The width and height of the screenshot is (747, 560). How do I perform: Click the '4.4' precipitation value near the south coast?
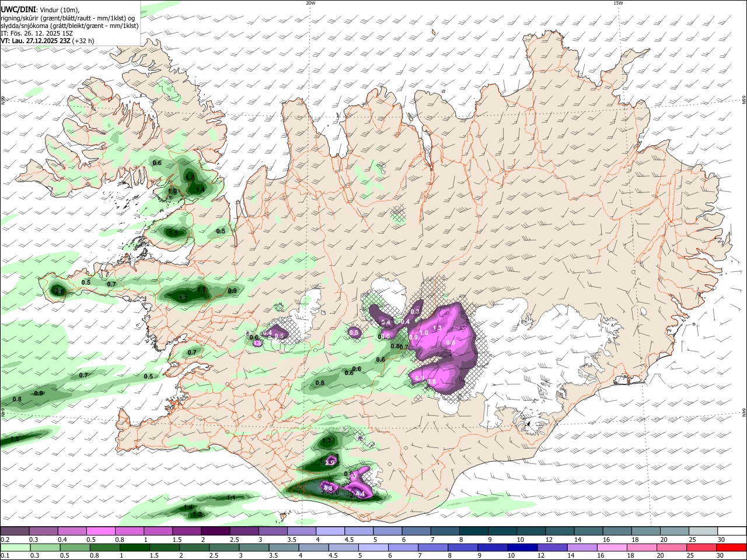click(360, 494)
